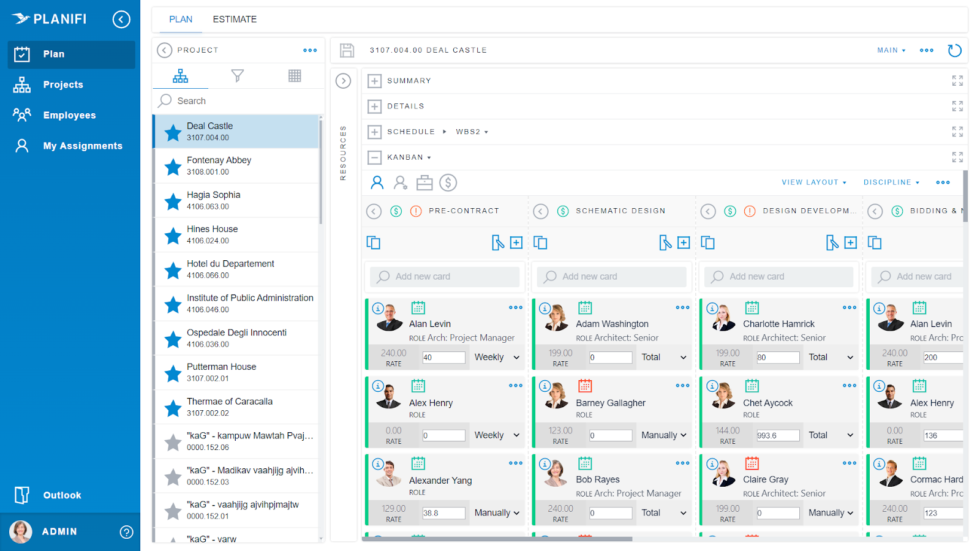980x551 pixels.
Task: Click the help button next to ADMIN
Action: [126, 531]
